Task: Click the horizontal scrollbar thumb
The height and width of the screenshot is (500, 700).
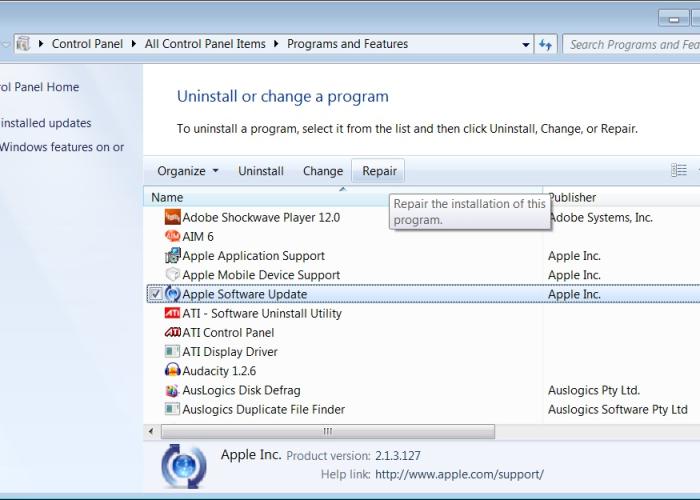Action: click(x=328, y=431)
